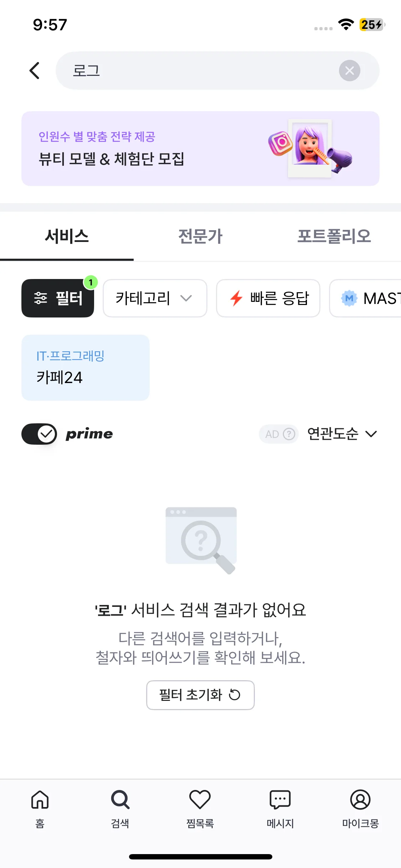
Task: Click the AD question mark info icon
Action: pyautogui.click(x=289, y=434)
